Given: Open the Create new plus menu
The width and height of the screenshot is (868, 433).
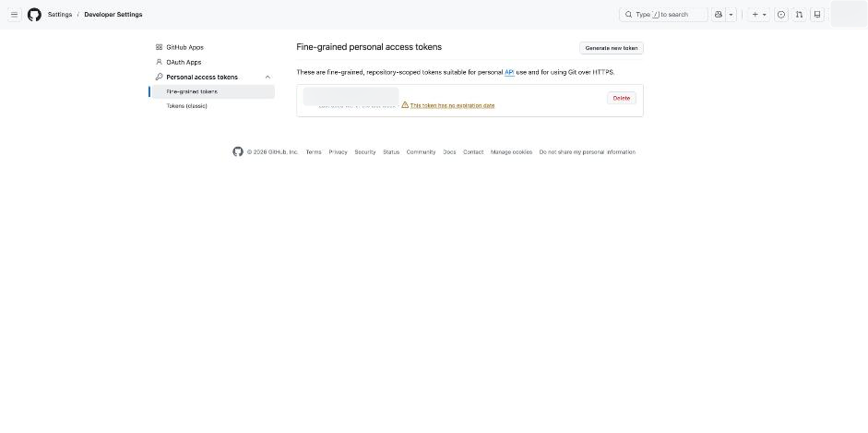Looking at the screenshot, I should 759,15.
